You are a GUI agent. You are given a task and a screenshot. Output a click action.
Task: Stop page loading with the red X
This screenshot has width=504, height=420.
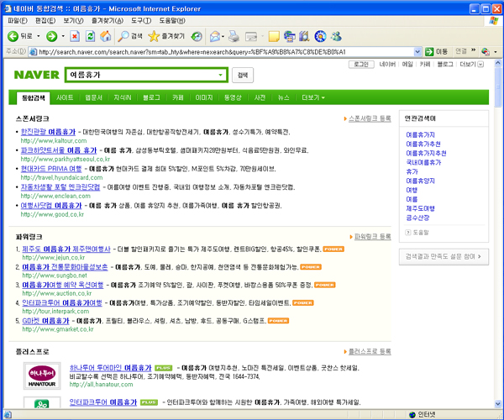75,36
